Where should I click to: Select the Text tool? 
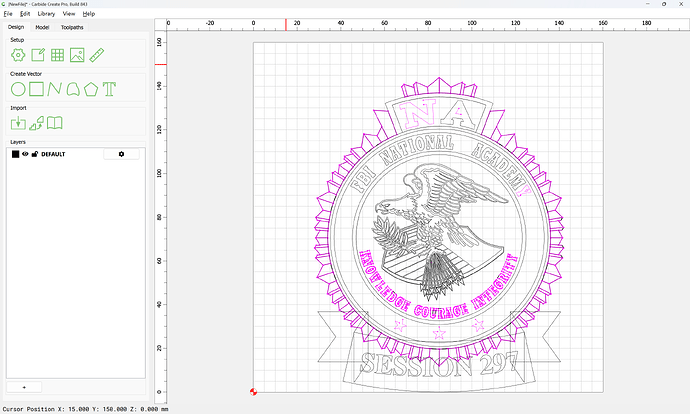coord(109,89)
